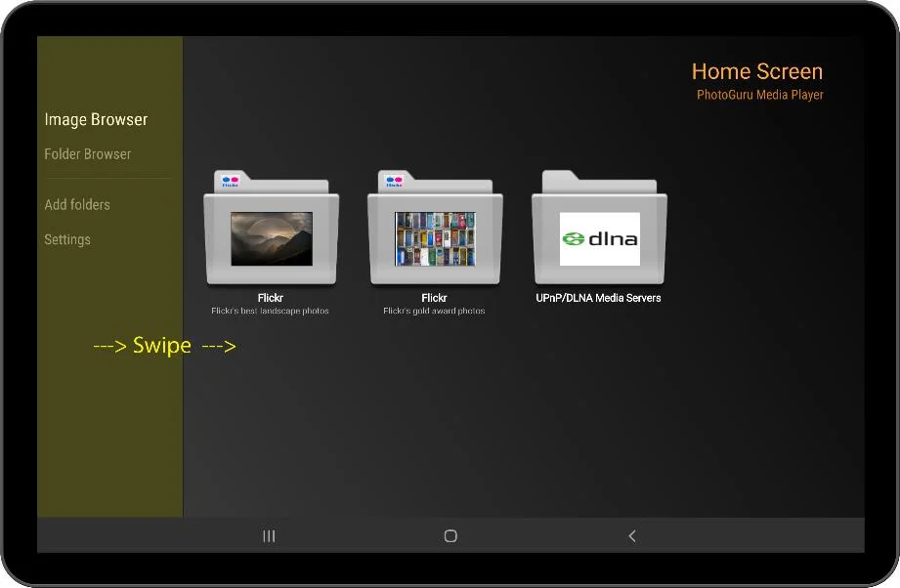This screenshot has height=588, width=900.
Task: Click the "Flickr's gold award photos" caption
Action: pyautogui.click(x=434, y=311)
